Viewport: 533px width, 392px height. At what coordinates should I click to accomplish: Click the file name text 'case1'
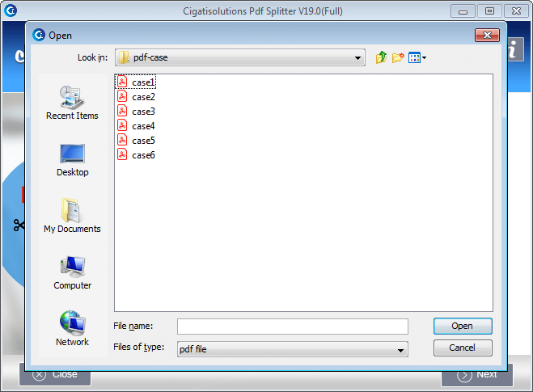[x=143, y=82]
